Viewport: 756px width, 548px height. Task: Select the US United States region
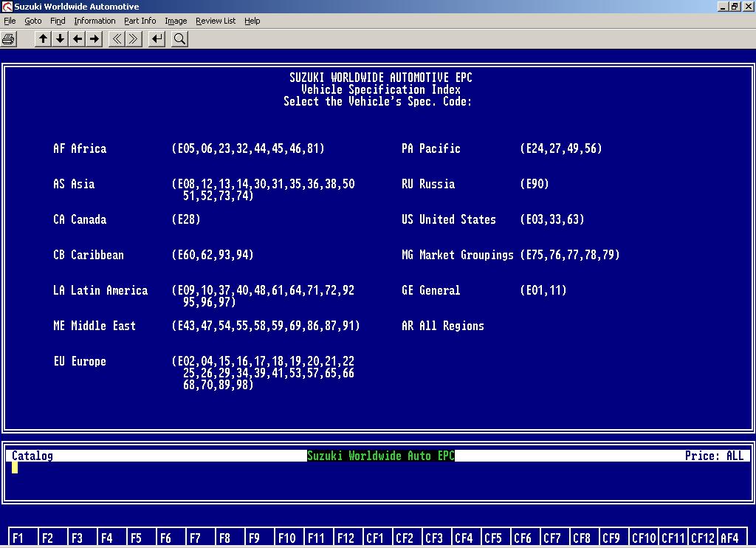coord(449,219)
